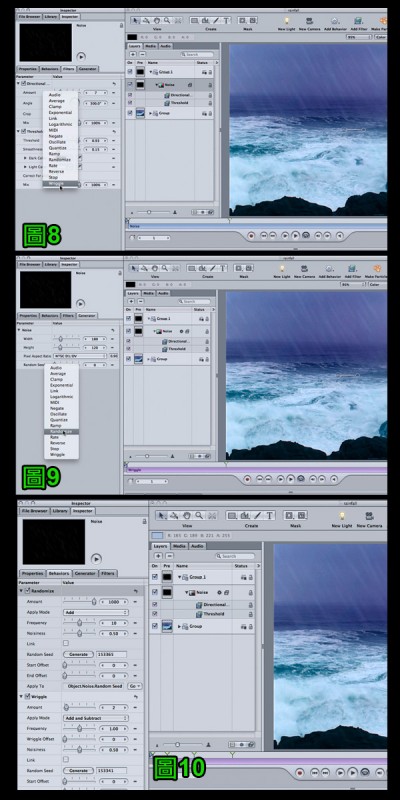Switch to Filters tab in figure 10 Inspector
The height and width of the screenshot is (800, 400).
click(x=108, y=573)
